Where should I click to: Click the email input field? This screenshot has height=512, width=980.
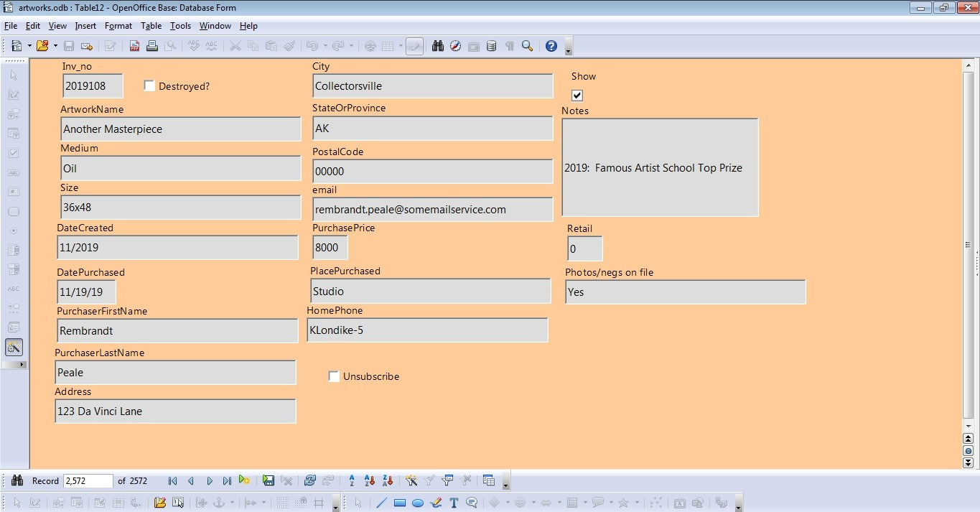click(433, 210)
